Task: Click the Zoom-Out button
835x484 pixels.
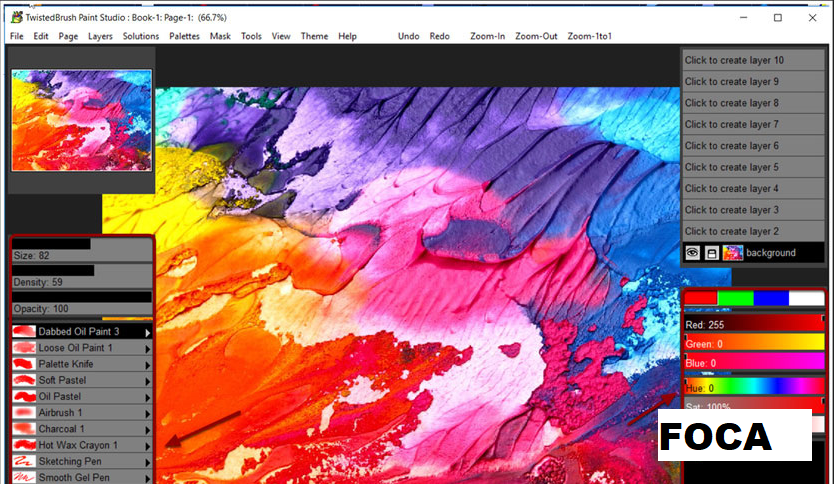Action: 536,36
